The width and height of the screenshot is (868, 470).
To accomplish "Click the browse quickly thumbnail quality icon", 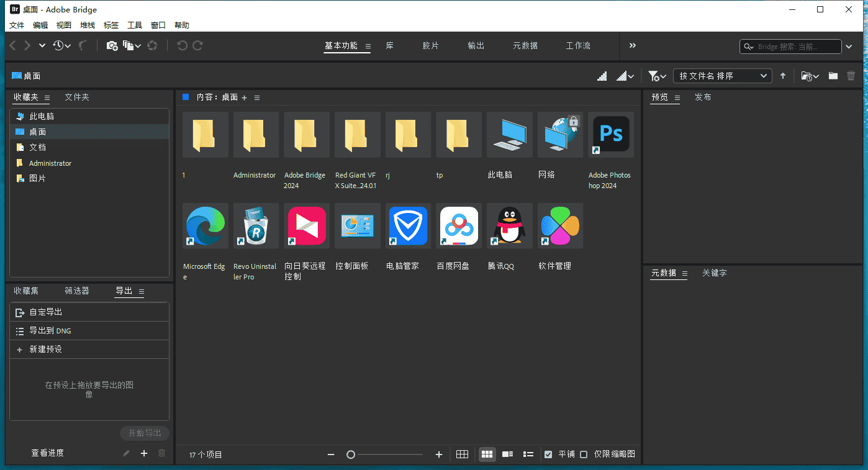I will pos(602,76).
